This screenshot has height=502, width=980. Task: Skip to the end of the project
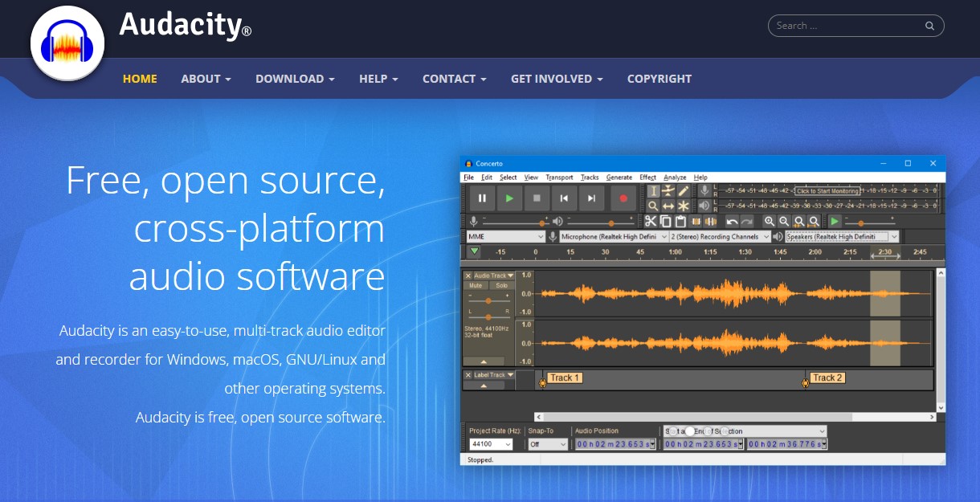pos(591,198)
